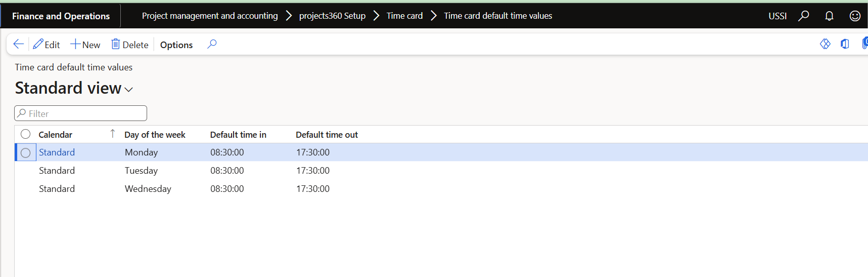Click the USSI company selector
The width and height of the screenshot is (868, 277).
[x=777, y=16]
